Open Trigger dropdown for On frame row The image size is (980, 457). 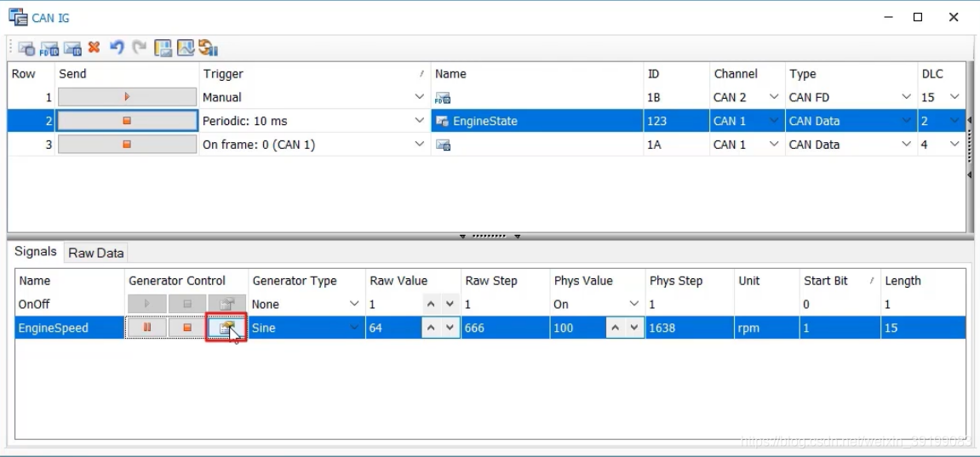420,145
